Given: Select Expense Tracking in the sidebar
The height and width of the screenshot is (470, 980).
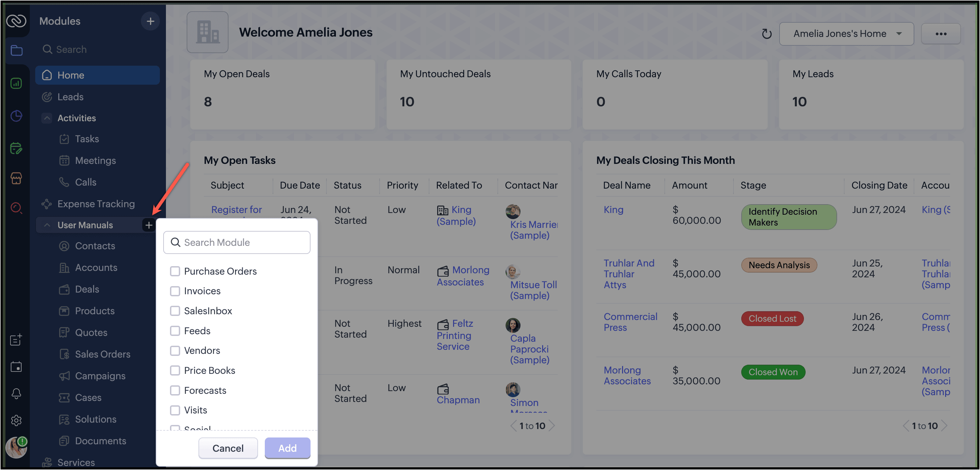Looking at the screenshot, I should point(96,204).
